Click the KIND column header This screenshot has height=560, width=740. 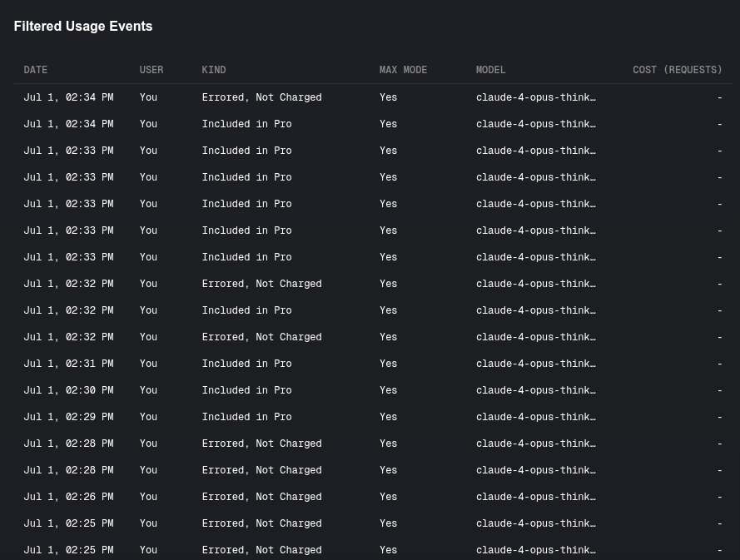click(x=214, y=70)
